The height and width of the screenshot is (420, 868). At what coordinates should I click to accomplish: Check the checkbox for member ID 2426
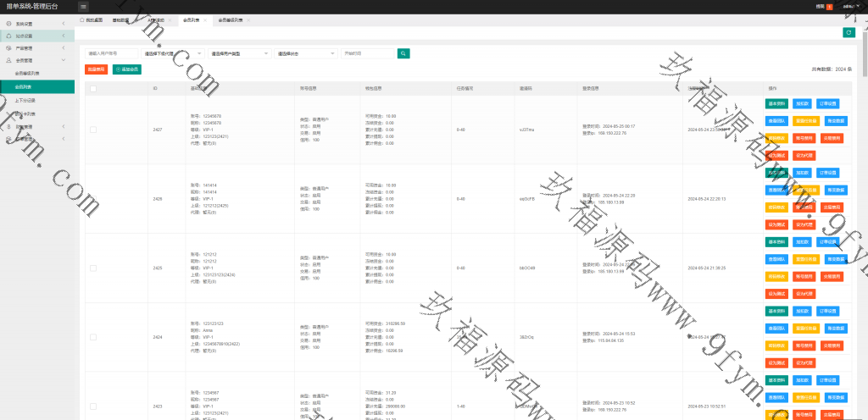pos(93,199)
